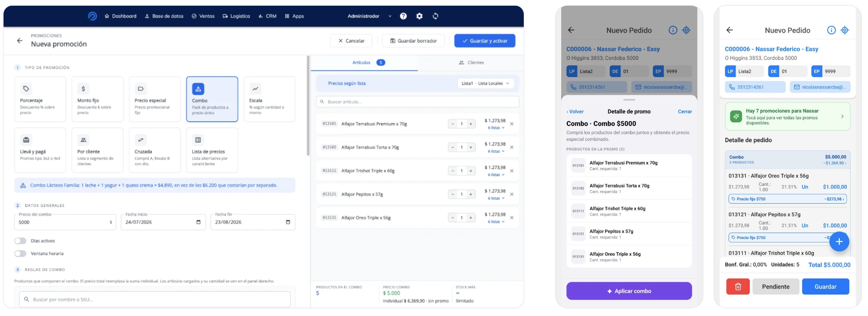Click info icon in promo detail phone
868x316 pixels.
[x=673, y=30]
